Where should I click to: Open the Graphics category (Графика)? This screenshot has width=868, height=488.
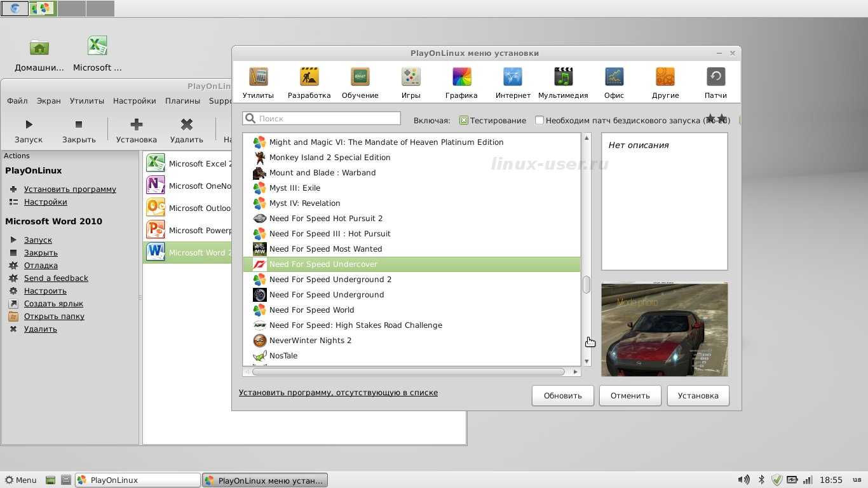(461, 83)
